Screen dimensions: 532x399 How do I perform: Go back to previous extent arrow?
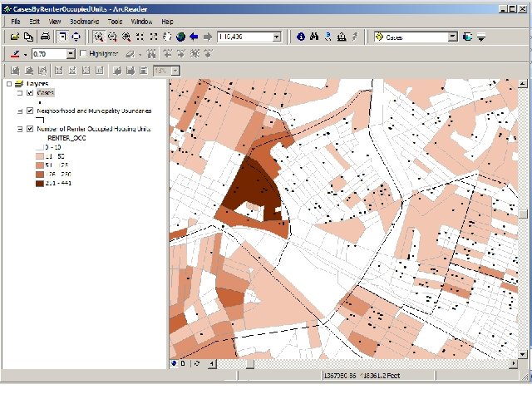point(194,37)
